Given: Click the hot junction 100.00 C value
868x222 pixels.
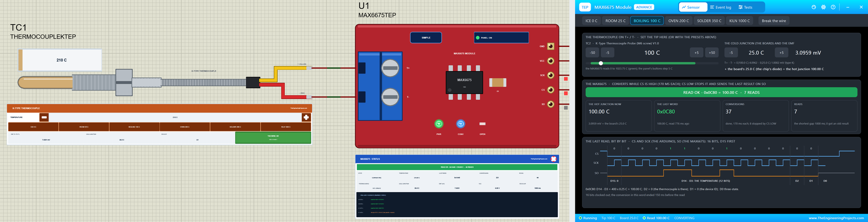Looking at the screenshot, I should pos(599,112).
